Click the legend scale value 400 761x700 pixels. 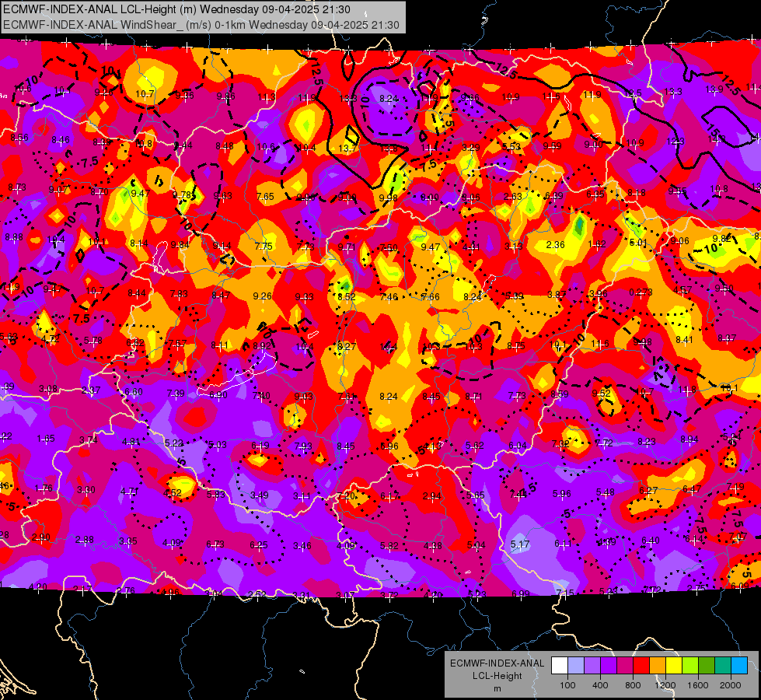(x=600, y=685)
